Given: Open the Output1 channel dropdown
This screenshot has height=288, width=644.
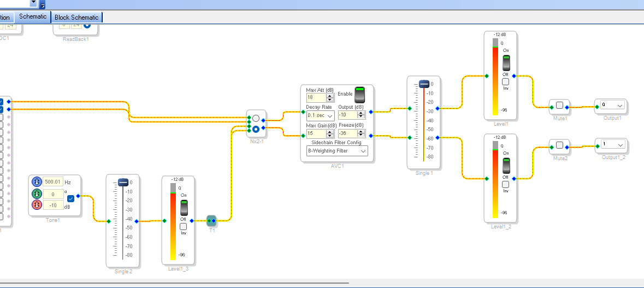Looking at the screenshot, I should pyautogui.click(x=620, y=105).
